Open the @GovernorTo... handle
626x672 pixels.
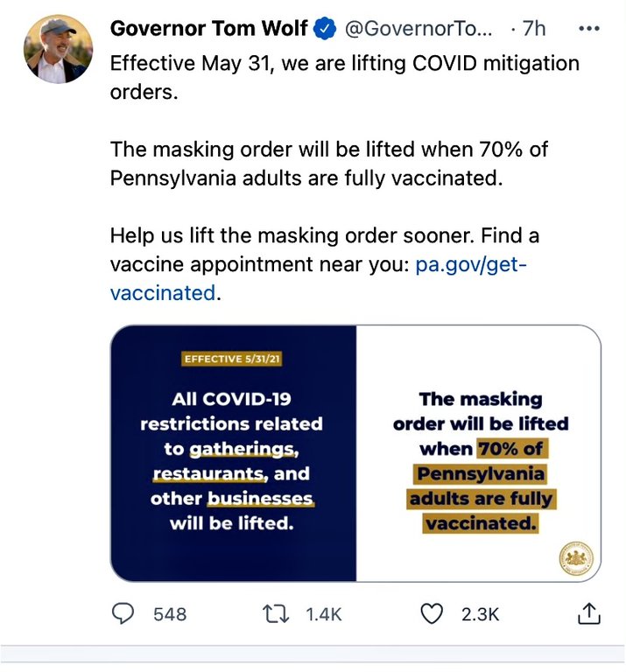[419, 29]
